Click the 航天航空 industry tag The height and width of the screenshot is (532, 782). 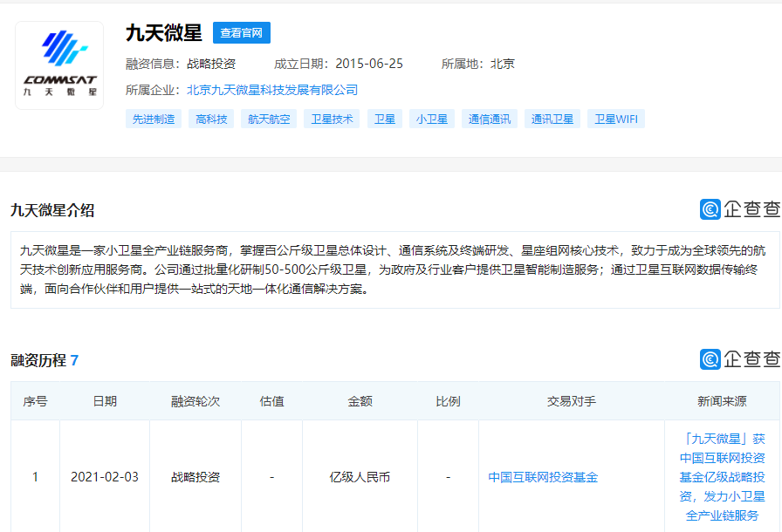tap(269, 119)
